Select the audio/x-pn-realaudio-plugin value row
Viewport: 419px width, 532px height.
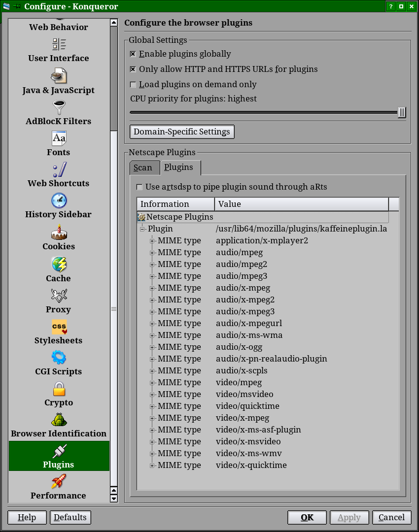point(272,359)
